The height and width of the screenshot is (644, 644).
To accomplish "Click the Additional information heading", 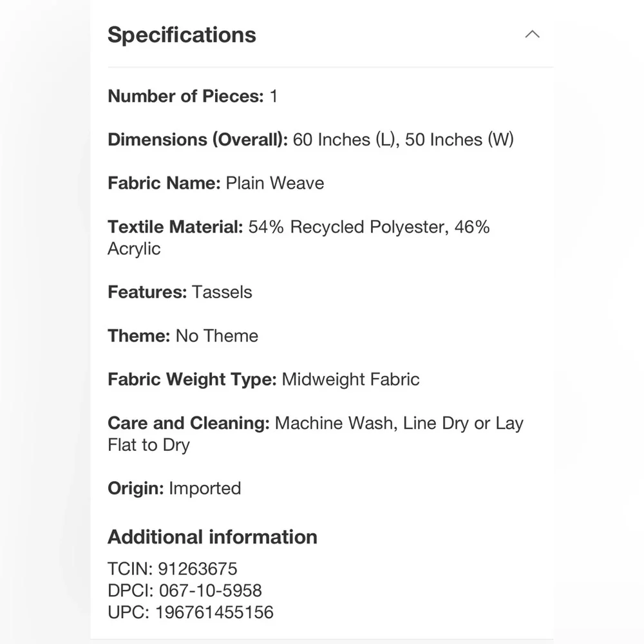I will point(213,537).
